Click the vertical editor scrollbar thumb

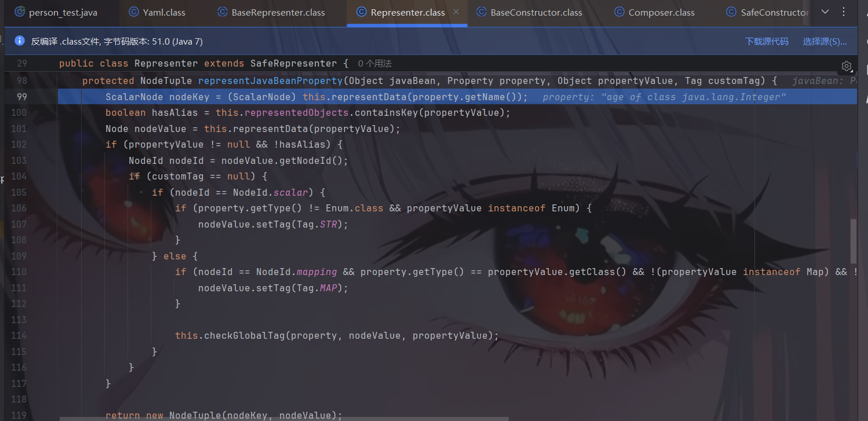[x=853, y=241]
